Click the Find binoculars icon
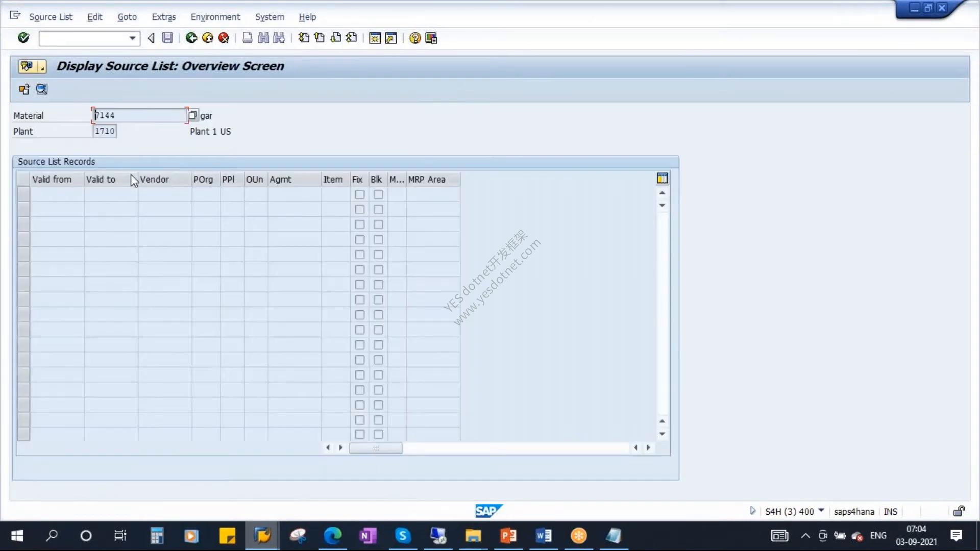 coord(263,38)
